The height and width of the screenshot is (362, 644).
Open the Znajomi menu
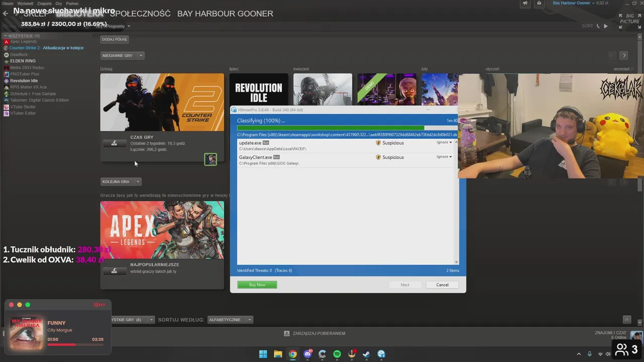pos(44,4)
